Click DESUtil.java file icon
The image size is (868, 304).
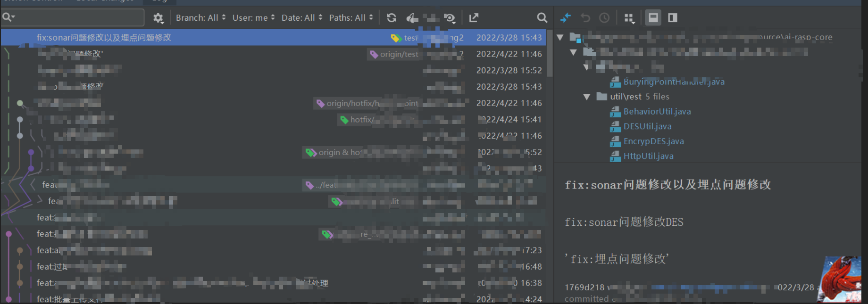point(615,126)
